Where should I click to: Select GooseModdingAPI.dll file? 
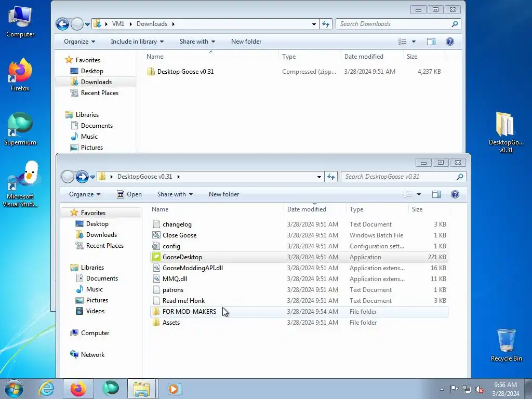pos(299,268)
